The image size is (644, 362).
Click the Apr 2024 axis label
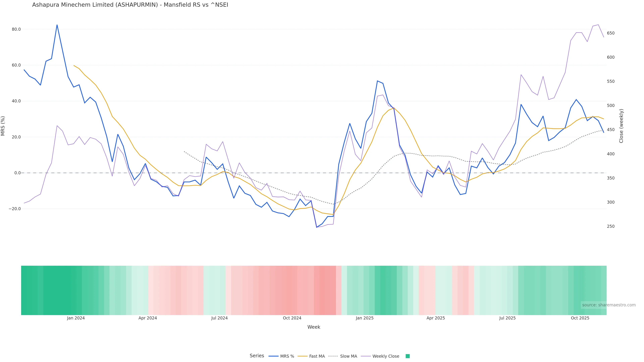pos(148,318)
